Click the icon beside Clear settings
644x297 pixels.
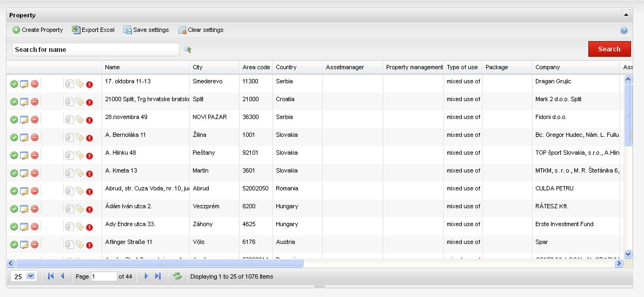click(182, 30)
